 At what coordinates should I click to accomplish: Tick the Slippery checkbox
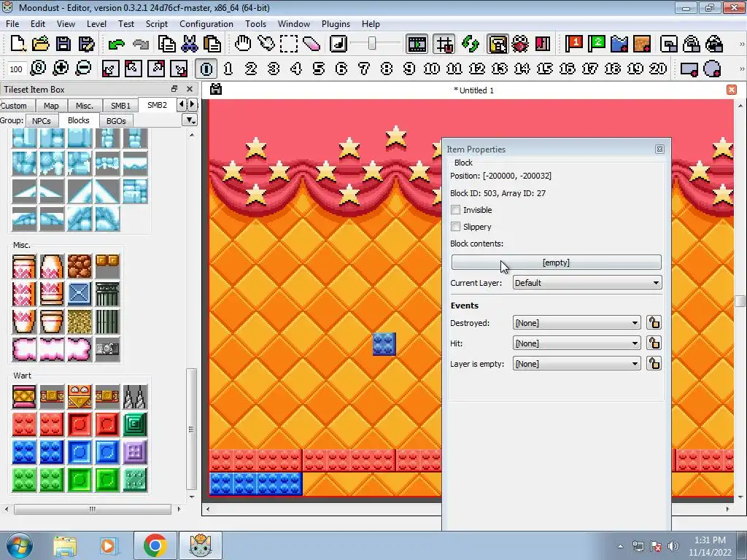tap(456, 227)
